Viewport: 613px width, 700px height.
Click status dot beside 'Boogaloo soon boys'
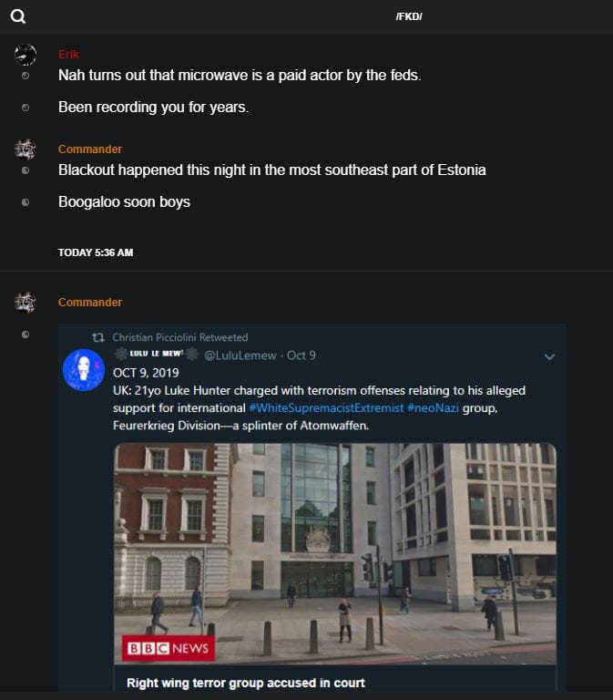point(26,202)
